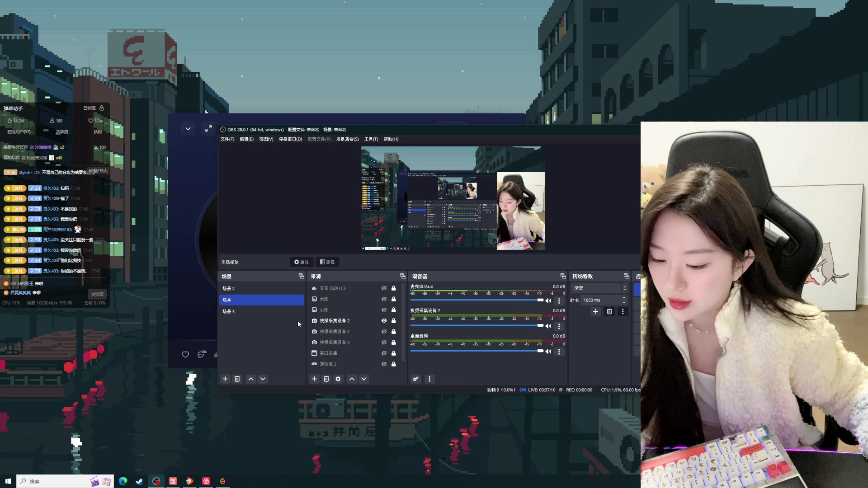Add a new source with the plus icon
The width and height of the screenshot is (868, 488).
[x=314, y=379]
